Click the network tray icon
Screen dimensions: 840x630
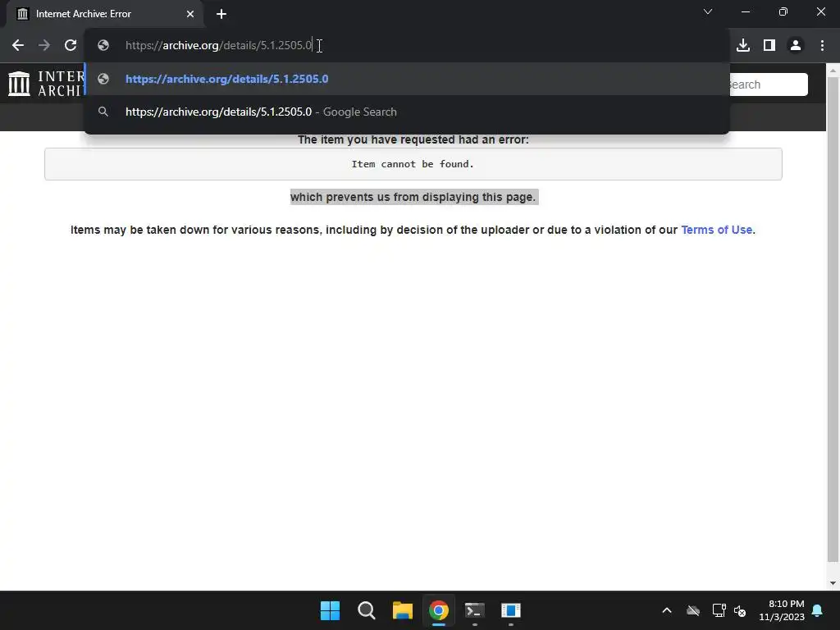click(x=719, y=610)
